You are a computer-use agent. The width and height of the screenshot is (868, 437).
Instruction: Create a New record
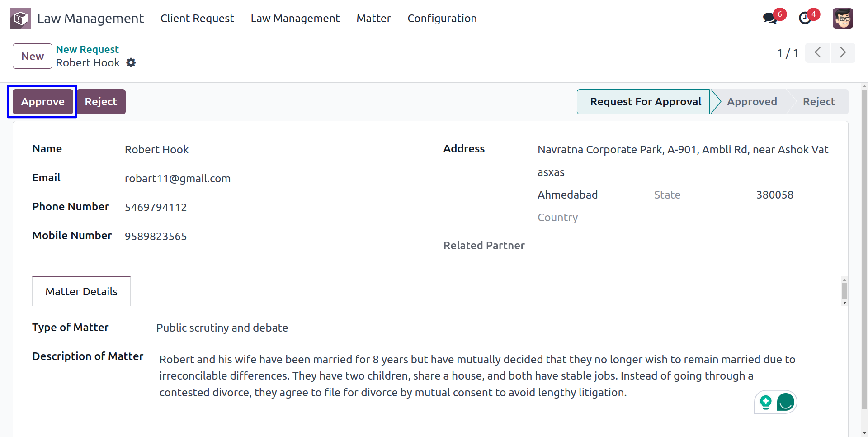pos(33,56)
